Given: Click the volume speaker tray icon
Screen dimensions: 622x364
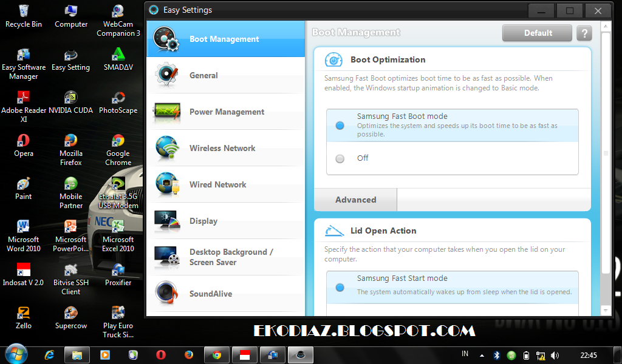Looking at the screenshot, I should pyautogui.click(x=555, y=356).
